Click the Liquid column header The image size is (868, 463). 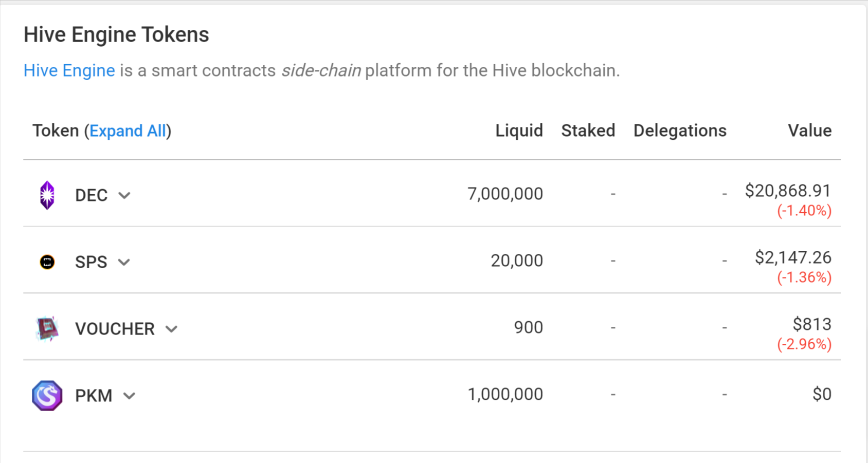coord(519,131)
